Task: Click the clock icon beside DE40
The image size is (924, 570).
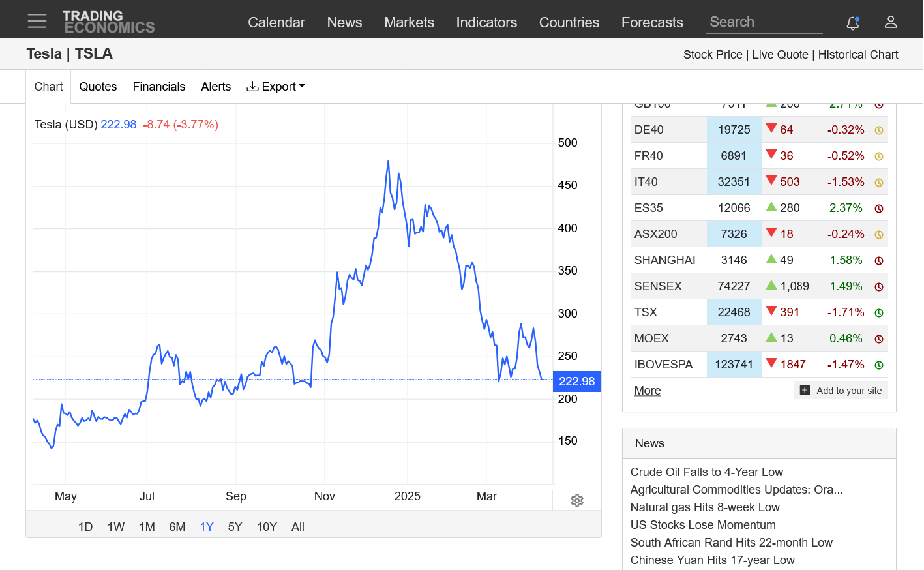Action: pyautogui.click(x=878, y=130)
